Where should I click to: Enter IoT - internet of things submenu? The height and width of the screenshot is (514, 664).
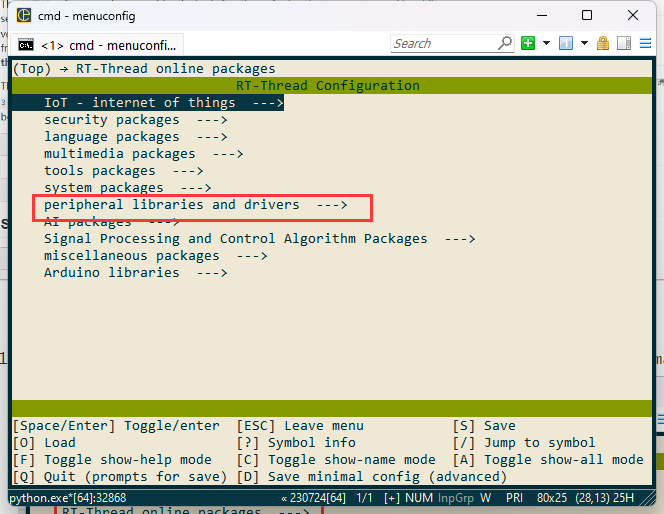[148, 103]
